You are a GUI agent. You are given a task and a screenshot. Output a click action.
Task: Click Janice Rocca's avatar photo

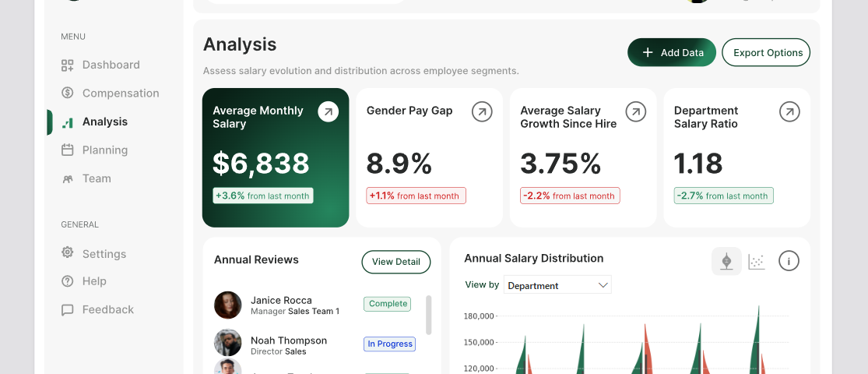click(x=228, y=305)
